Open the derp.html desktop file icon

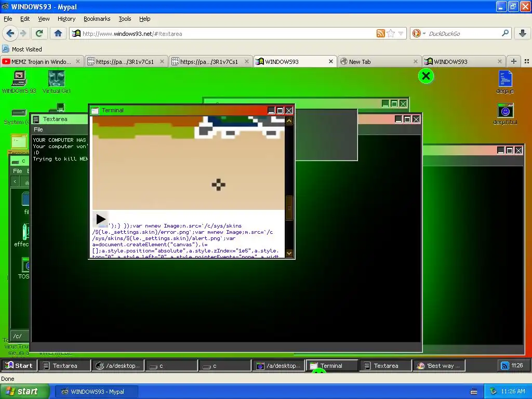coord(505,114)
